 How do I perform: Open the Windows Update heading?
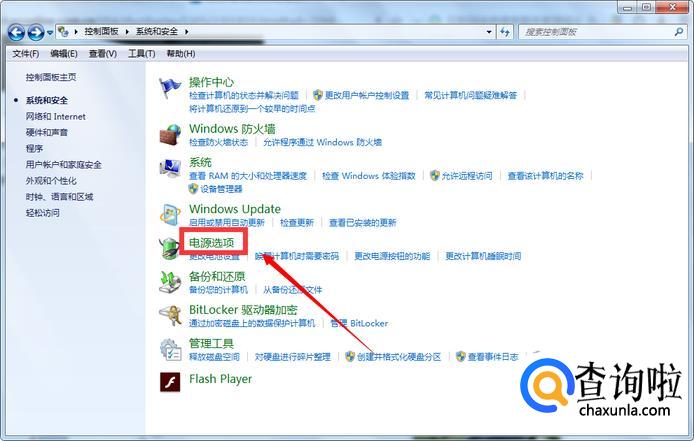pyautogui.click(x=235, y=209)
